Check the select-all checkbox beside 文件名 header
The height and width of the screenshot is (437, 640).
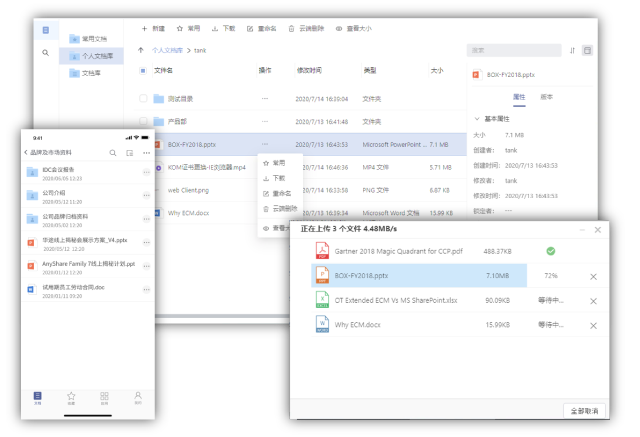[x=143, y=71]
